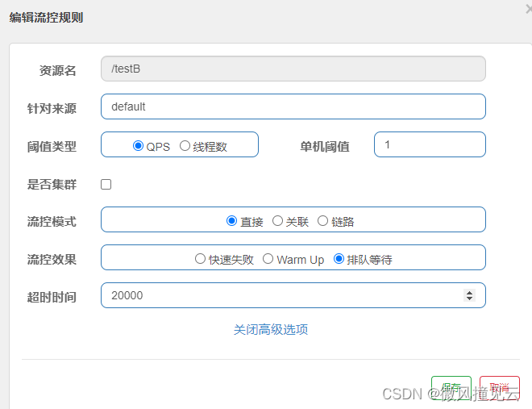Click the red 取消 cancel button

(x=500, y=388)
